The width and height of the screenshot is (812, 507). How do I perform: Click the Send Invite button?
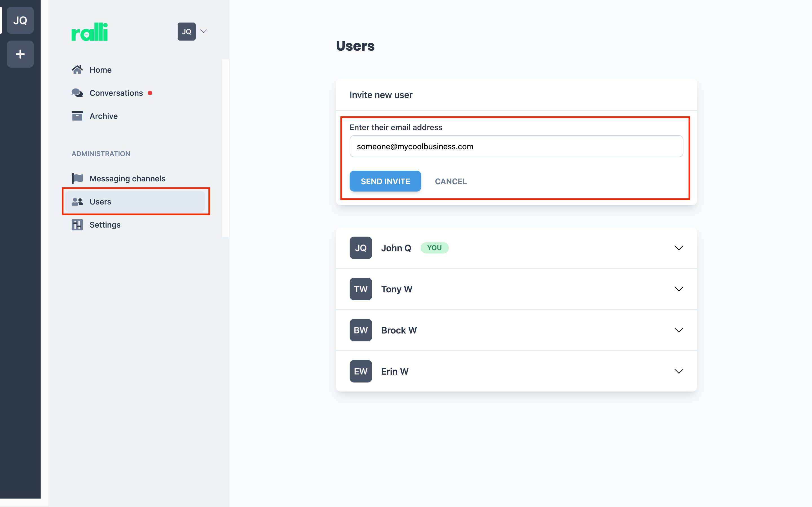(385, 181)
